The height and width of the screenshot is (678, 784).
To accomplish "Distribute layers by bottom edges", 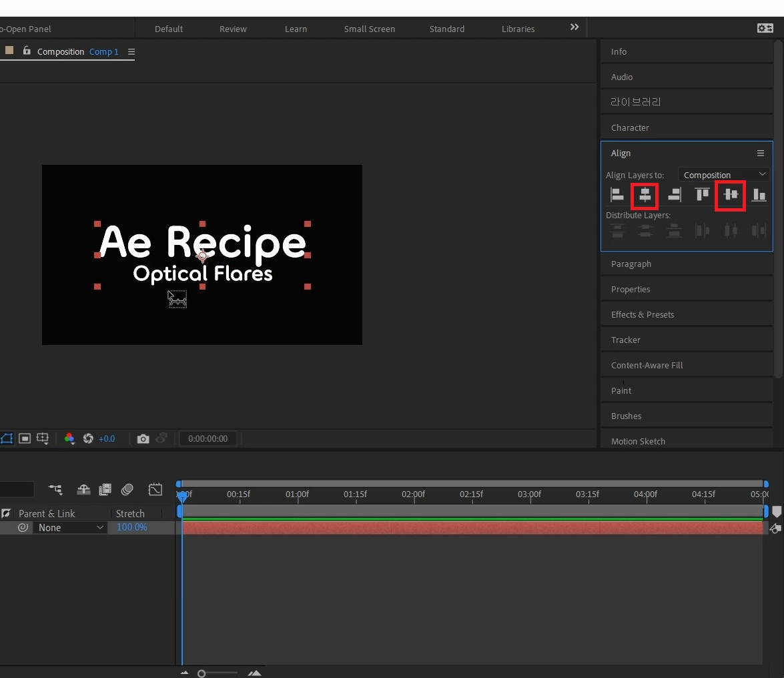I will click(674, 230).
